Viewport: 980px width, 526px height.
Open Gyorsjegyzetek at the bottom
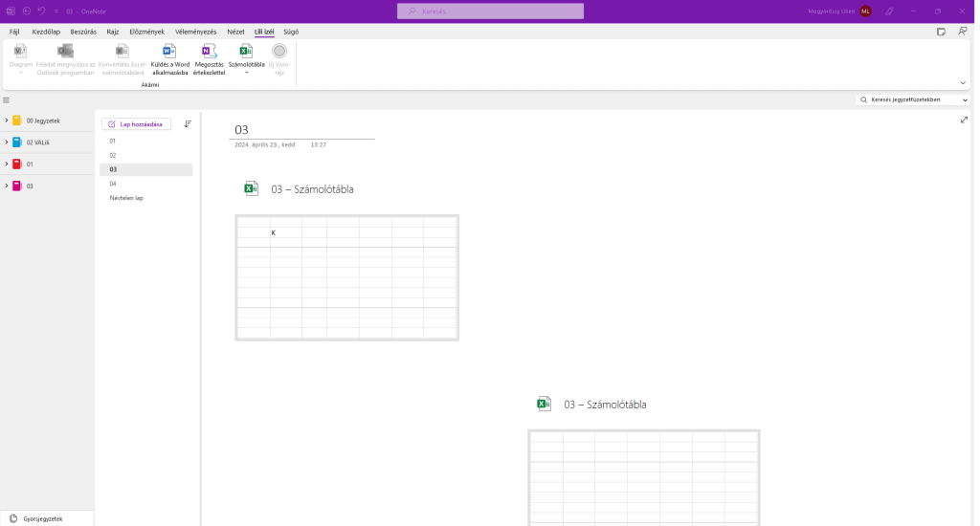pyautogui.click(x=42, y=517)
